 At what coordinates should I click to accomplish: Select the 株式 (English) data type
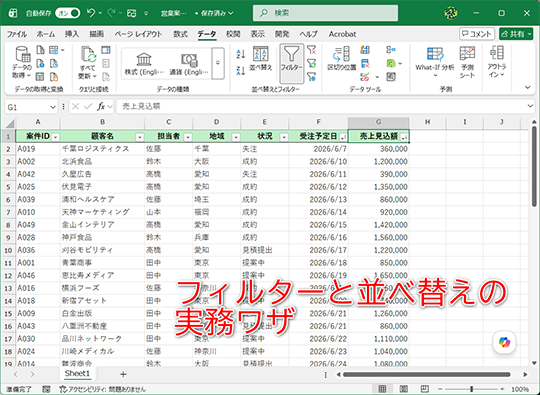[144, 64]
